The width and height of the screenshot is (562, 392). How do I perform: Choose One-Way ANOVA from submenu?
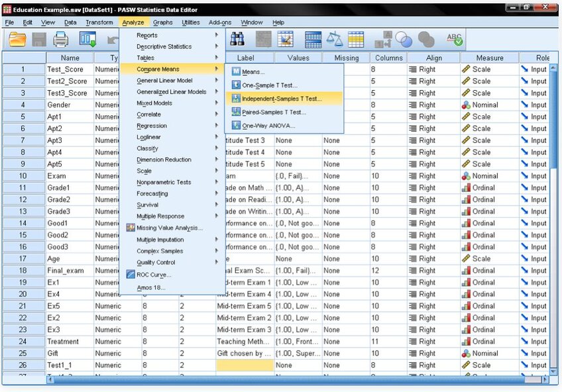coord(268,126)
